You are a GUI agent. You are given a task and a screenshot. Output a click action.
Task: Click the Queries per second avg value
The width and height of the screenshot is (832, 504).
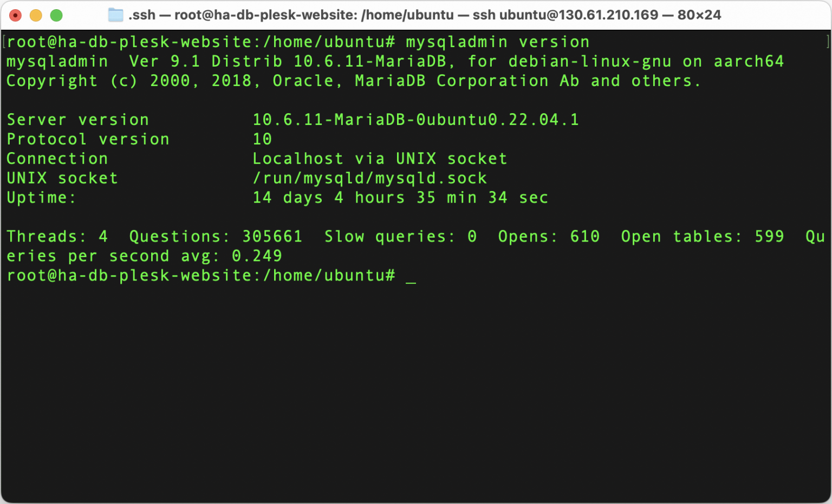(144, 256)
